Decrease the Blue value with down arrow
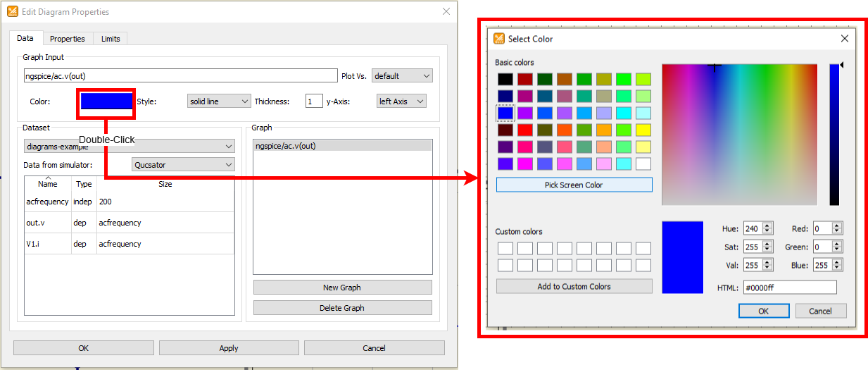The width and height of the screenshot is (868, 370). (837, 269)
